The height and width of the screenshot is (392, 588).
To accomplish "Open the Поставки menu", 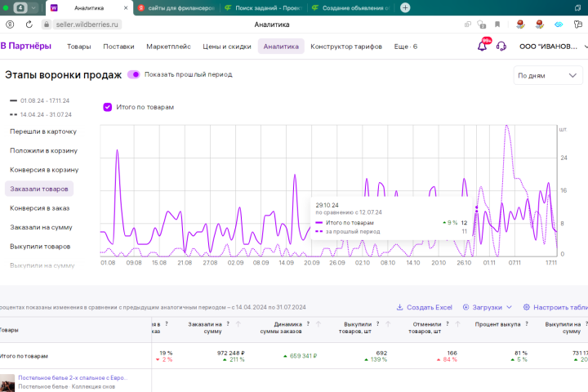I will (x=118, y=47).
